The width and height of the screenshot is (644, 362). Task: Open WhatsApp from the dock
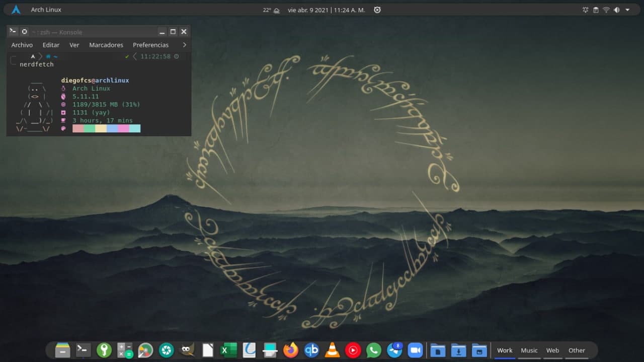[374, 350]
